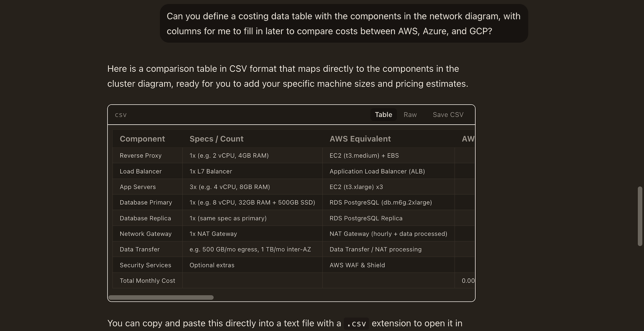Click the 'Application Load Balancer (ALB)' cell

[x=389, y=171]
